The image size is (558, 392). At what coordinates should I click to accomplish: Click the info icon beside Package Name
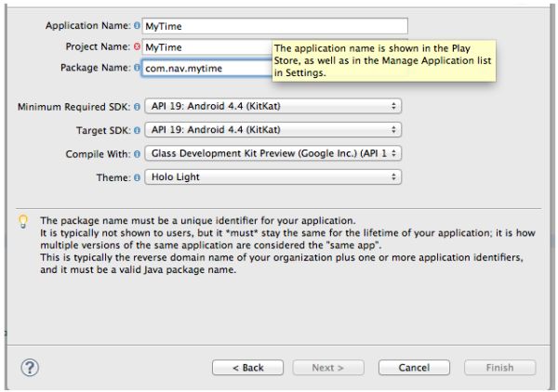click(137, 68)
